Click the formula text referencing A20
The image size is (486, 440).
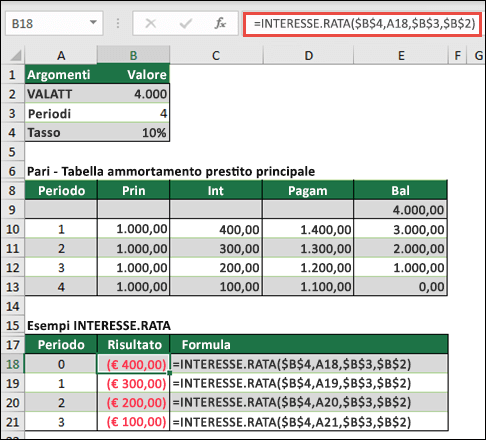click(292, 403)
